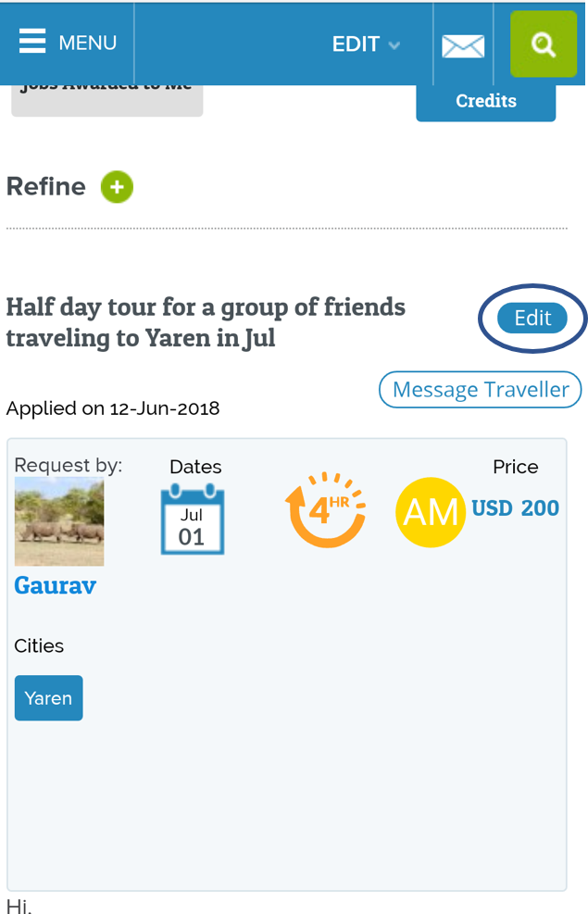Open Gaurav's profile link
This screenshot has width=588, height=914.
[x=56, y=585]
